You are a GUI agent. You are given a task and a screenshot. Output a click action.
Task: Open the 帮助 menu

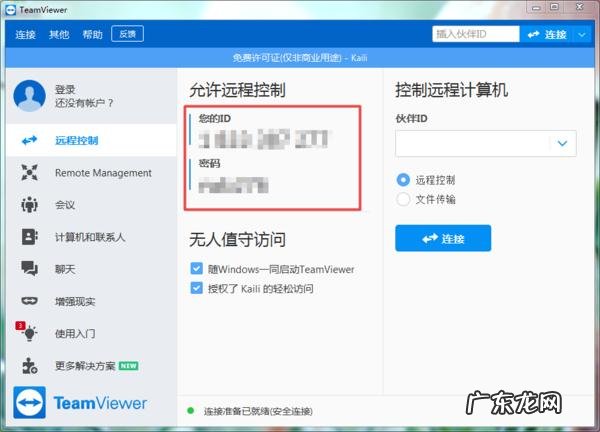tap(93, 34)
